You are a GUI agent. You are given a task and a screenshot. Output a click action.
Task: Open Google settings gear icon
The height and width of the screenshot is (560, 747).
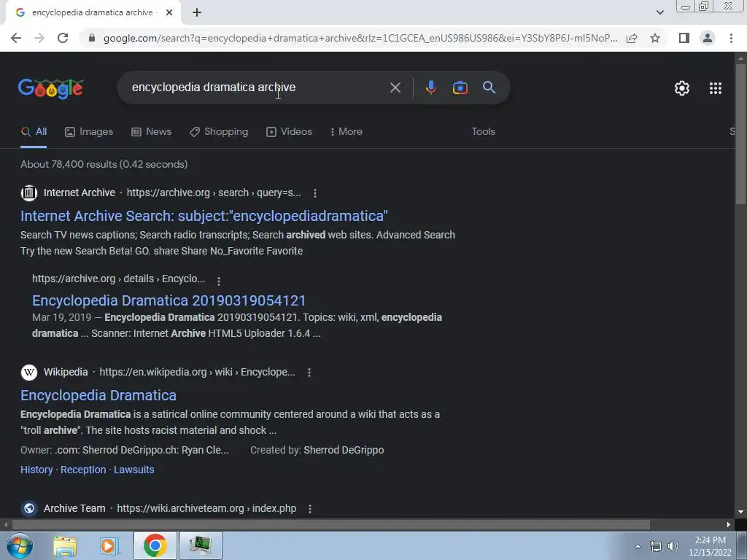pyautogui.click(x=682, y=88)
